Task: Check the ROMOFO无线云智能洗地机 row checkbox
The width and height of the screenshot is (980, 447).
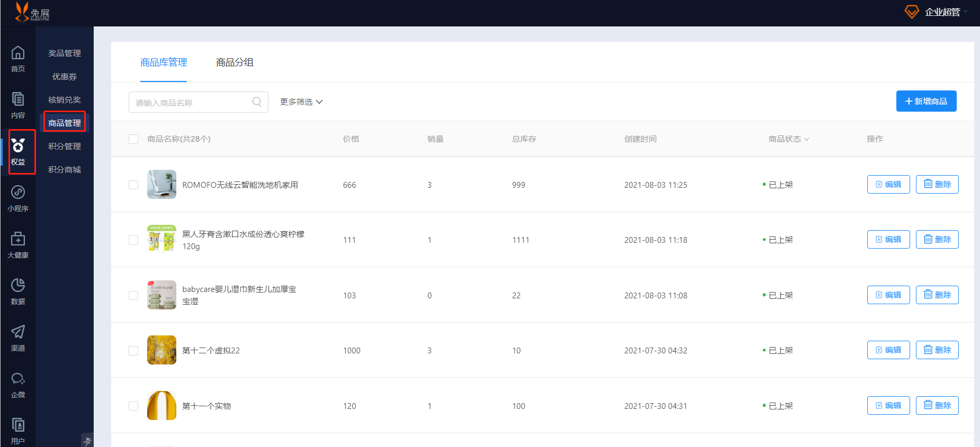Action: 133,185
